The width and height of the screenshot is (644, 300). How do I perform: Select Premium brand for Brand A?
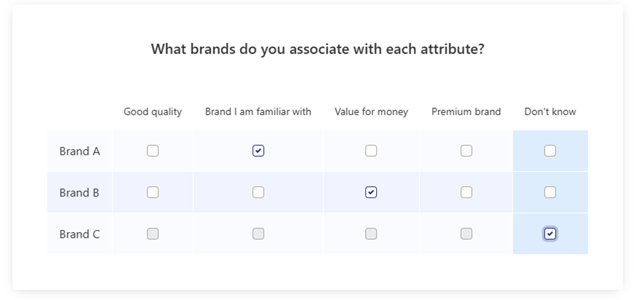pos(466,151)
